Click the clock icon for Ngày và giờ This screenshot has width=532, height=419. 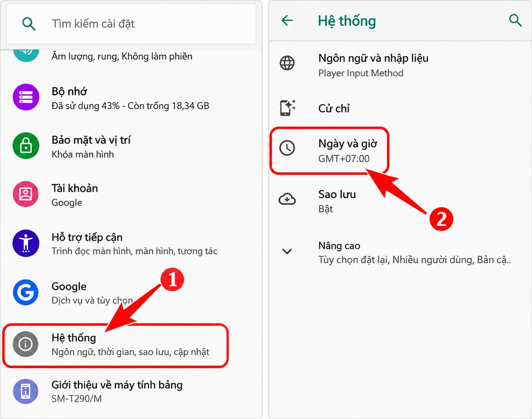[287, 148]
